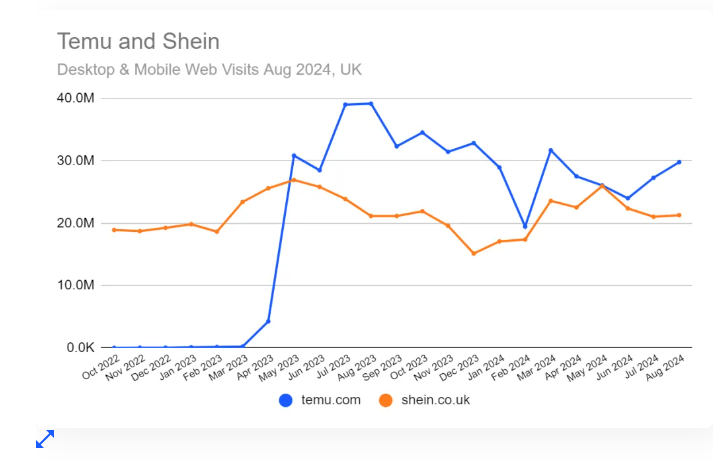
Task: Click the Desktop & Mobile Web Visits subtitle
Action: 209,69
